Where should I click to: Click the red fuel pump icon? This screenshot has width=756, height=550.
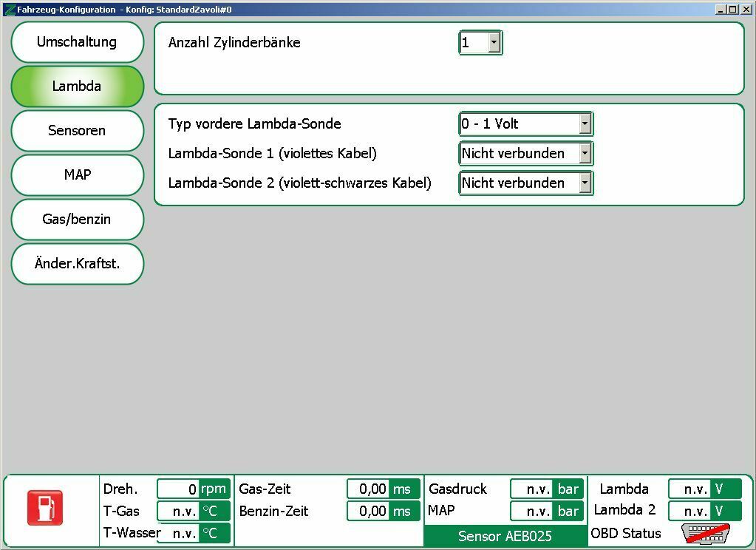coord(45,508)
